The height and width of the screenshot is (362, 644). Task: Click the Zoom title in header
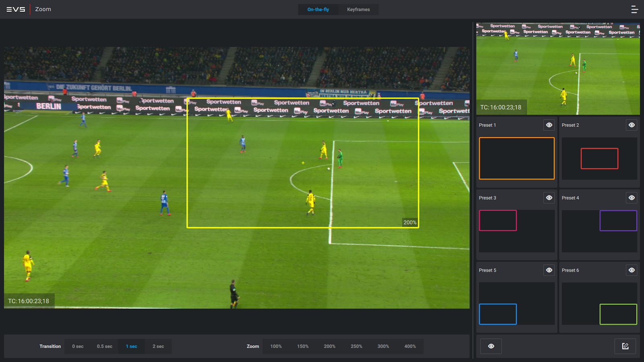coord(43,9)
